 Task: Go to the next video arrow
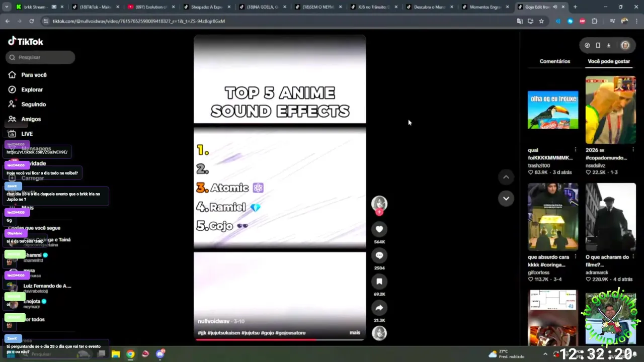click(x=506, y=198)
